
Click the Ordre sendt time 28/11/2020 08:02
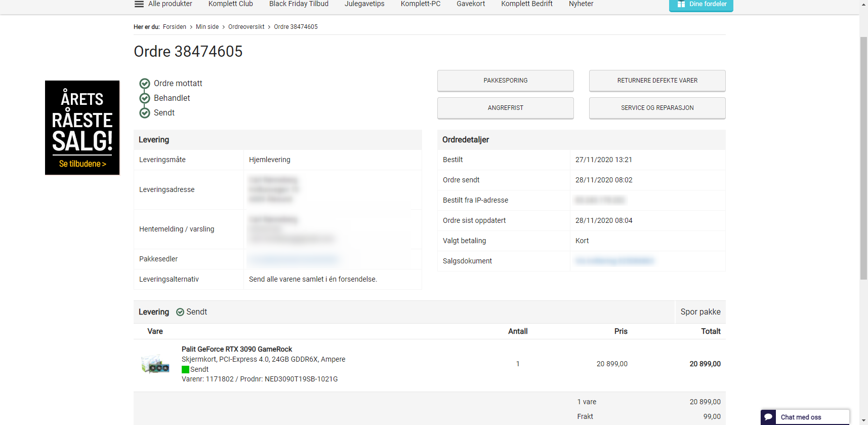tap(604, 180)
